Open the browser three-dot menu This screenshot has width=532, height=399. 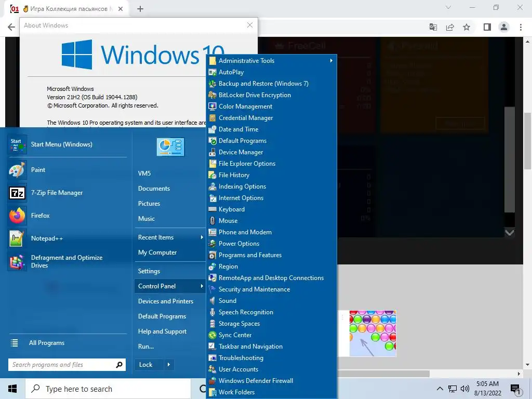coord(521,27)
